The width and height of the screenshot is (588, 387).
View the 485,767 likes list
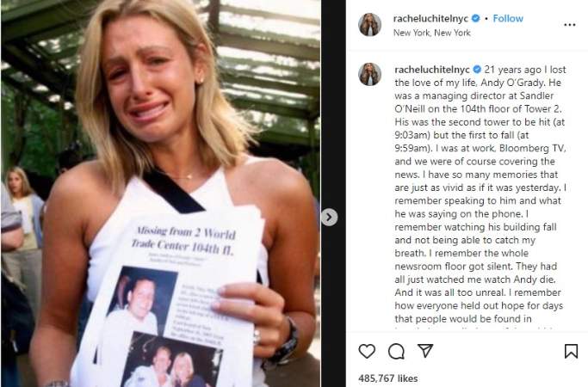pyautogui.click(x=387, y=378)
